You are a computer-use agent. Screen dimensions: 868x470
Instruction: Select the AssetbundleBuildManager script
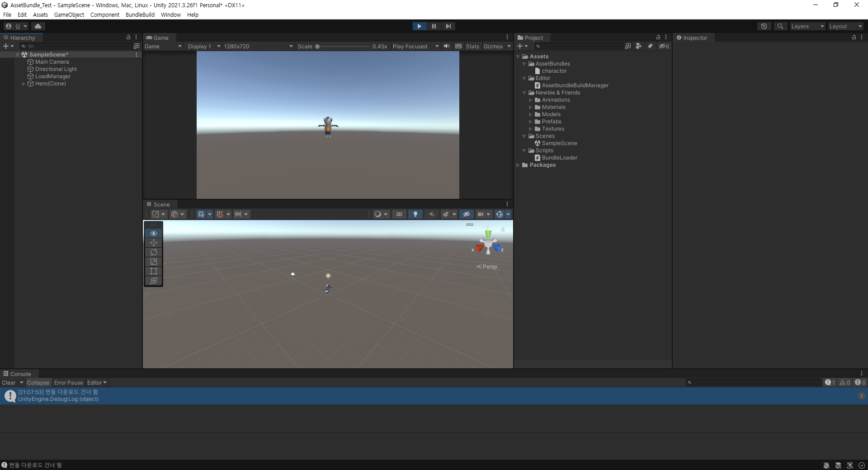point(575,85)
